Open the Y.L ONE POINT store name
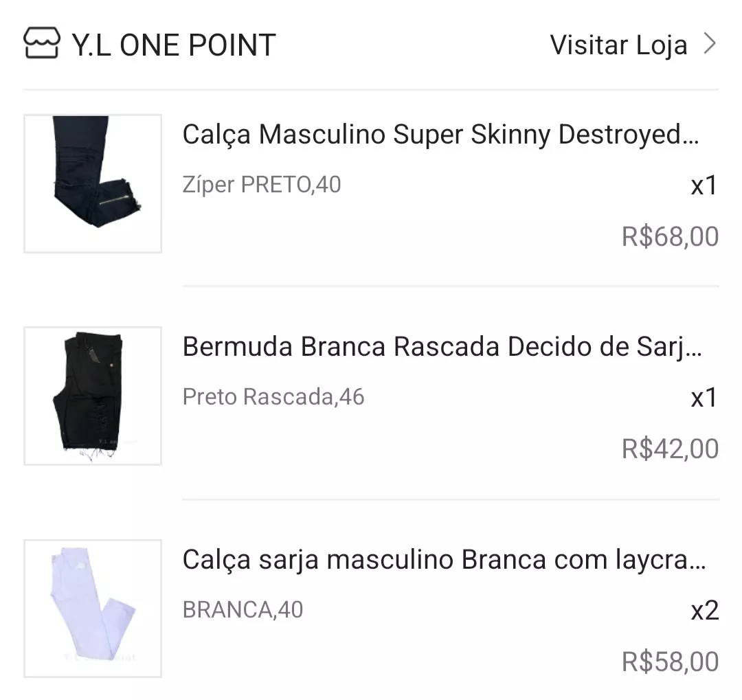Viewport: 742px width, 700px height. pos(173,45)
